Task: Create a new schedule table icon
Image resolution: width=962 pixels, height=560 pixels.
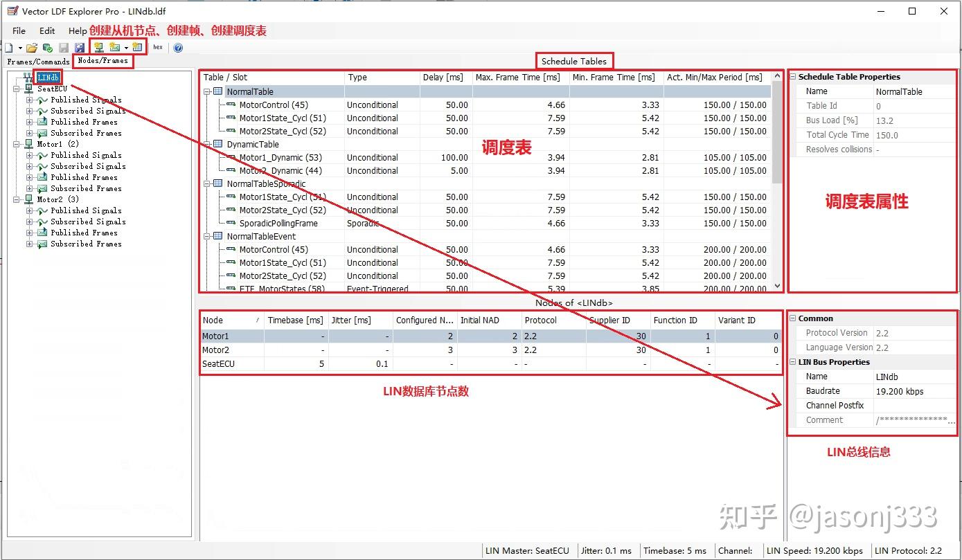Action: click(x=137, y=48)
